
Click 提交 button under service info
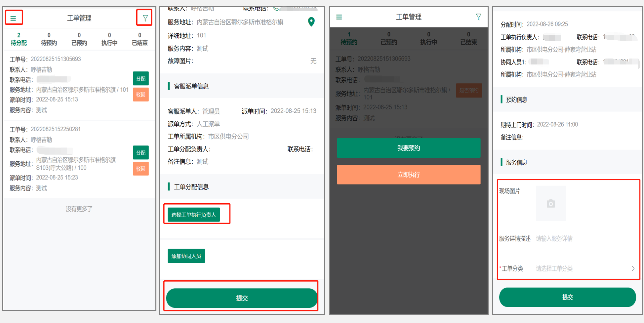click(x=568, y=297)
